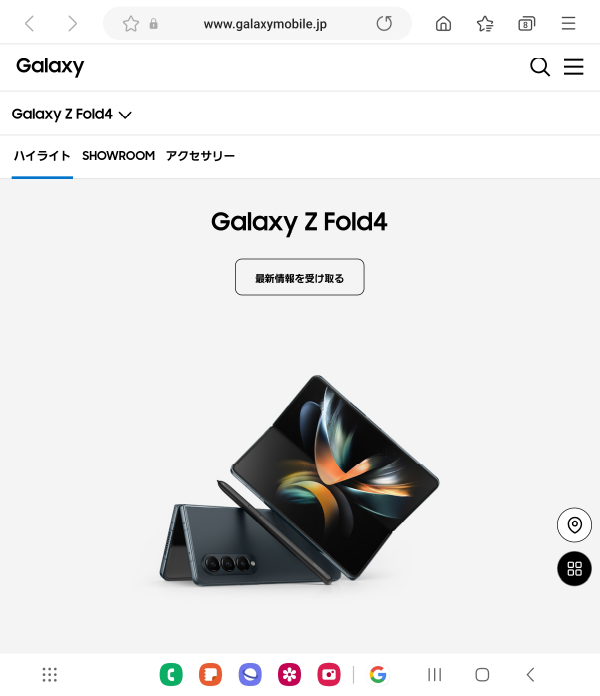Click the Galaxy site search magnifier
The height and width of the screenshot is (696, 600).
point(540,67)
